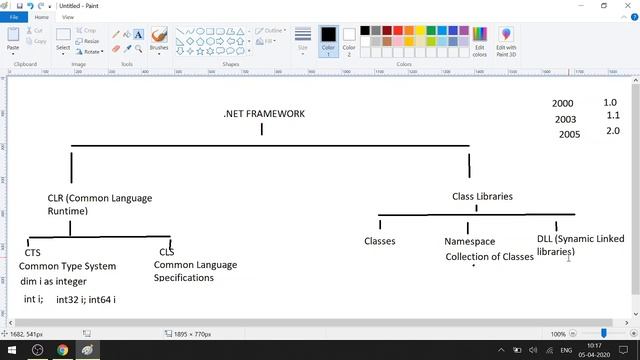Open the shape Outline dropdown
The width and height of the screenshot is (640, 360).
click(271, 31)
